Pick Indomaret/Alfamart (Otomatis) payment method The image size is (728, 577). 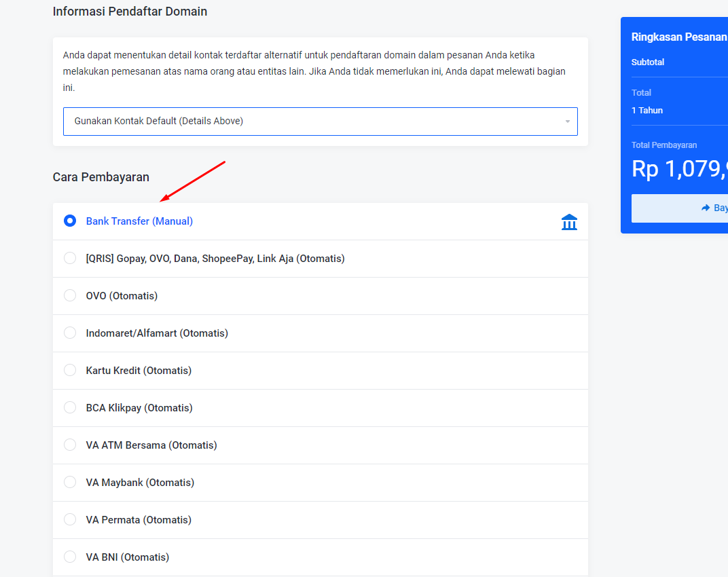[x=70, y=333]
